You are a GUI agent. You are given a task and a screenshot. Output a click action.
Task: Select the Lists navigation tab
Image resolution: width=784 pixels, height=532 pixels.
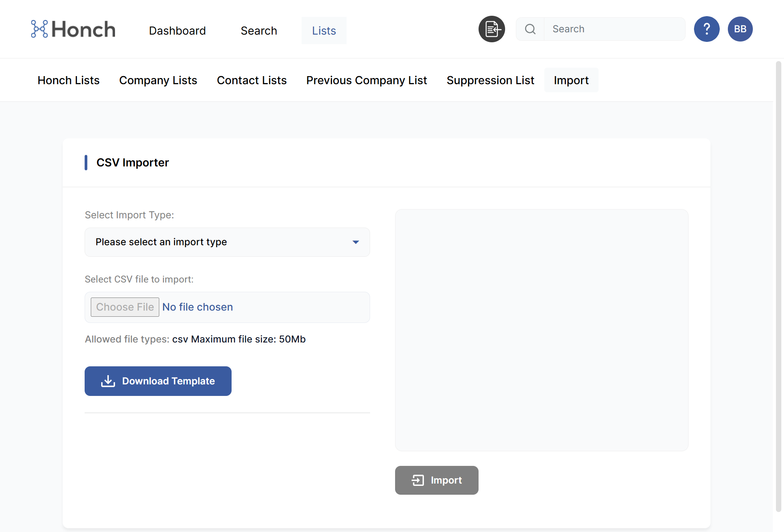pos(324,31)
